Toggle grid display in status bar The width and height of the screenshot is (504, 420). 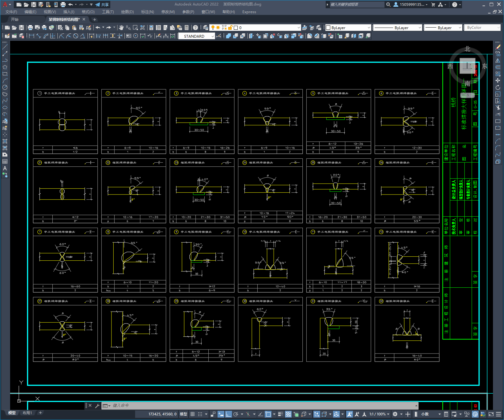[192, 414]
